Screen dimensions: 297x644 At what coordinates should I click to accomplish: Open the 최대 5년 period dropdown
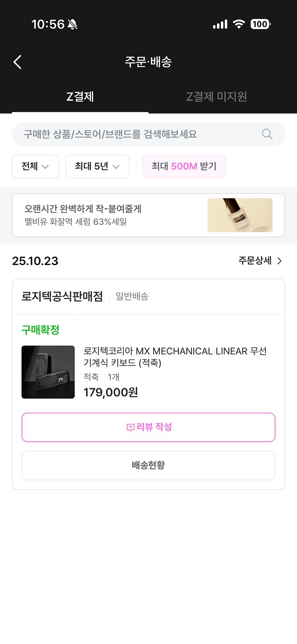(97, 166)
